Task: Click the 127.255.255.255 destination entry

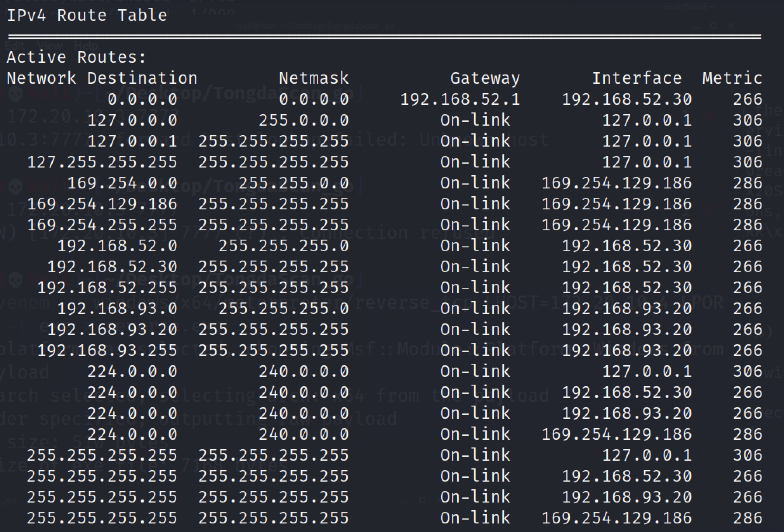Action: pos(102,162)
